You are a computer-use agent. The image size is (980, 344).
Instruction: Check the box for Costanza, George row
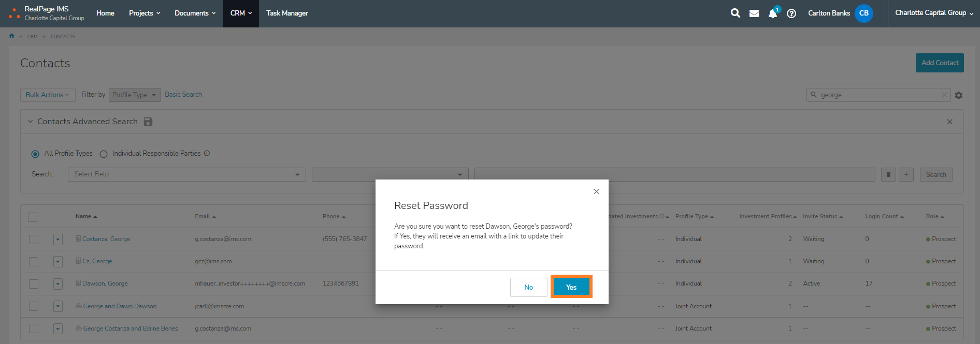coord(34,240)
